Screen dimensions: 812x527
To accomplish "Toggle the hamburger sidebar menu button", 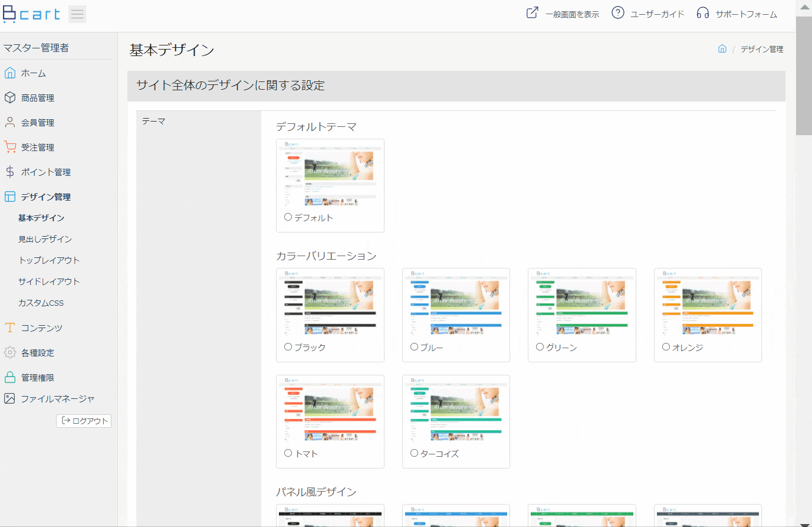I will pyautogui.click(x=77, y=14).
